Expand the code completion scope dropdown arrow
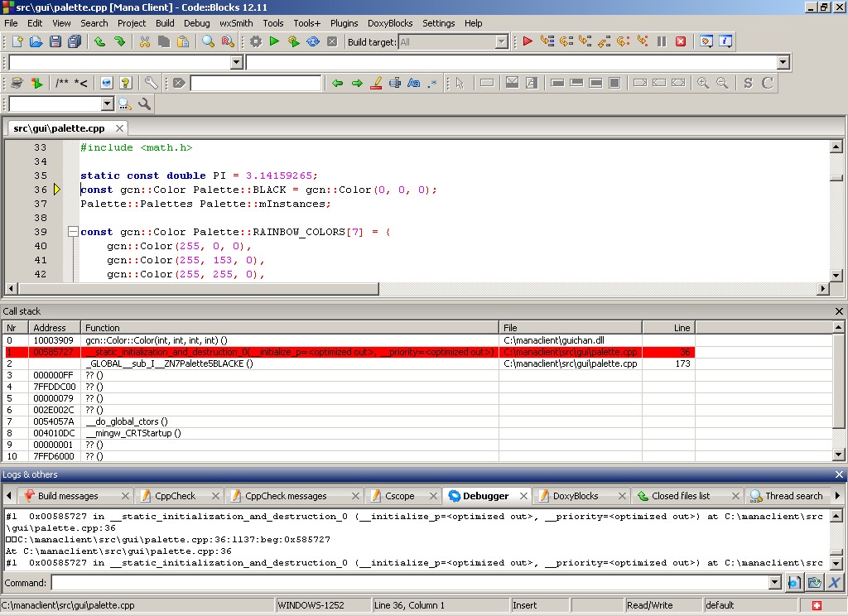Screen dimensions: 848x616 (236, 63)
